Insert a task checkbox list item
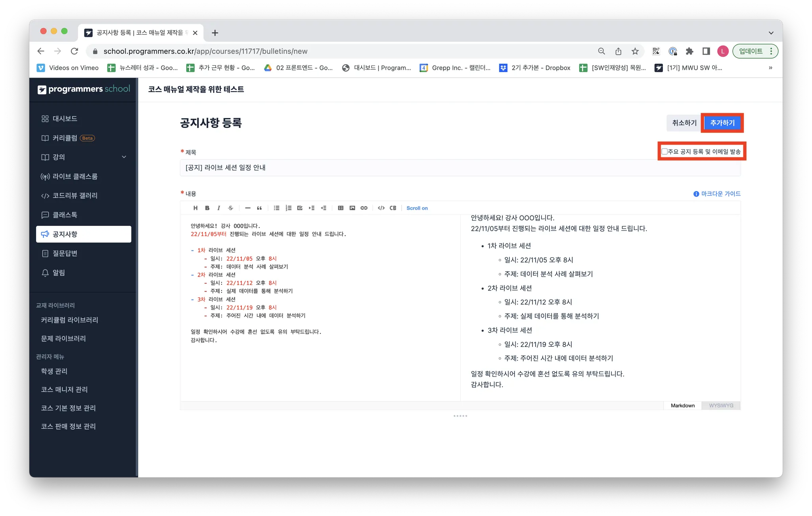The image size is (812, 516). 300,208
